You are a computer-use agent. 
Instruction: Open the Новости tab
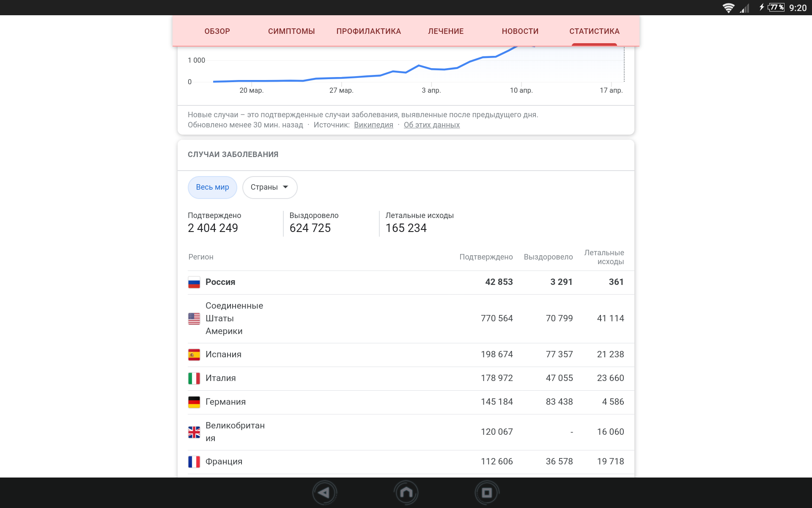coord(520,31)
